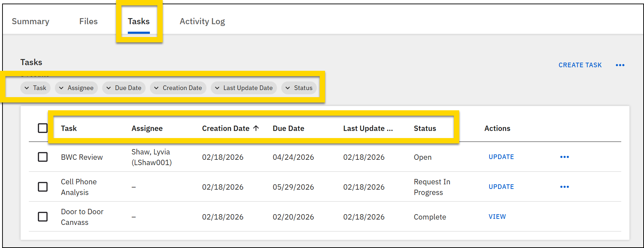Sort by the Due Date column header
This screenshot has width=644, height=248.
[288, 128]
